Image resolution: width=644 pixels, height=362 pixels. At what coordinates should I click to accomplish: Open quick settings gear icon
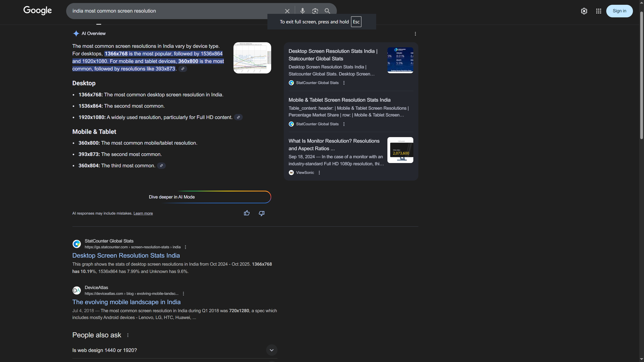[x=584, y=11]
